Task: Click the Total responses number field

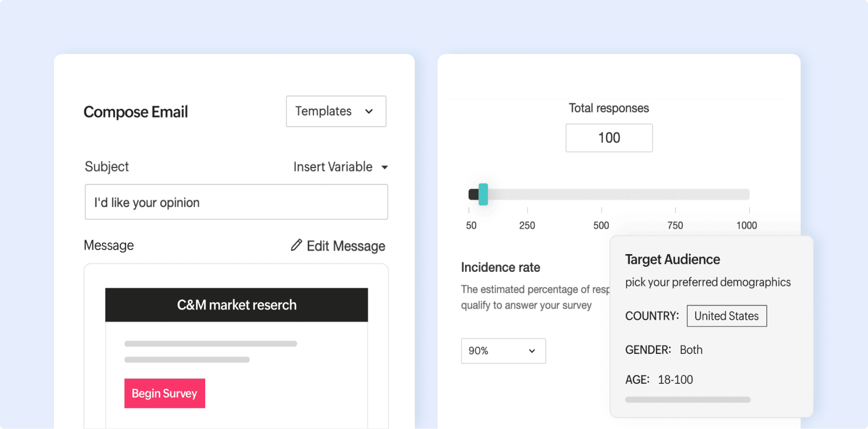Action: pyautogui.click(x=609, y=138)
